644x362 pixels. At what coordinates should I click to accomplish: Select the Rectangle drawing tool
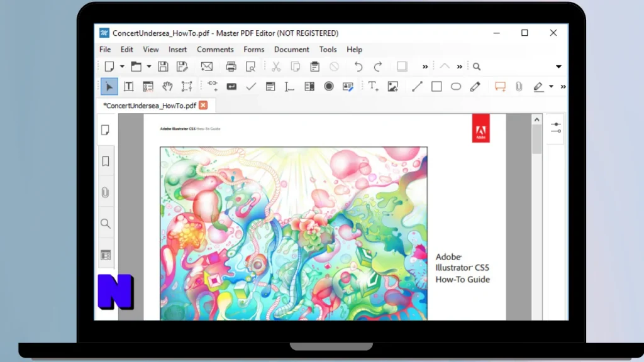tap(436, 87)
